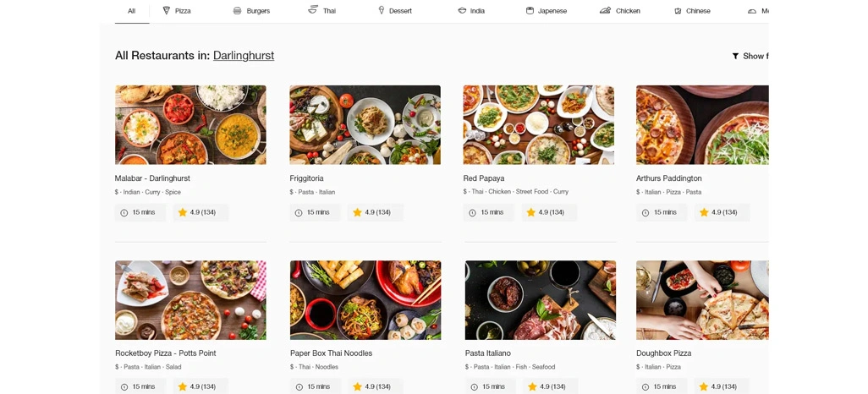Select the Japenese category icon
The height and width of the screenshot is (394, 868).
530,10
